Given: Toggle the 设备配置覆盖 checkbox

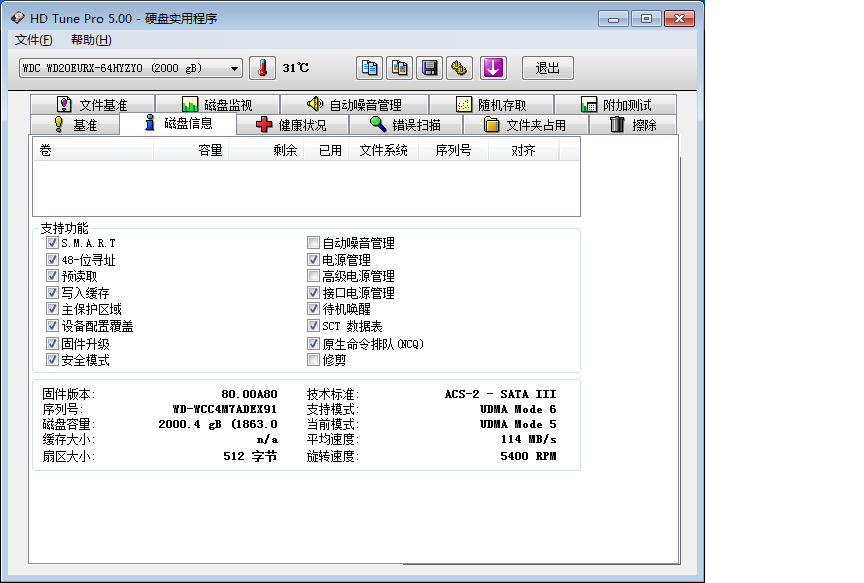Looking at the screenshot, I should click(x=52, y=326).
